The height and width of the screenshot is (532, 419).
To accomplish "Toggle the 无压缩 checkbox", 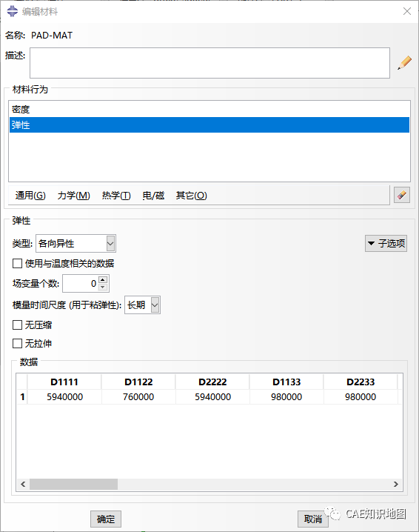I will [17, 325].
